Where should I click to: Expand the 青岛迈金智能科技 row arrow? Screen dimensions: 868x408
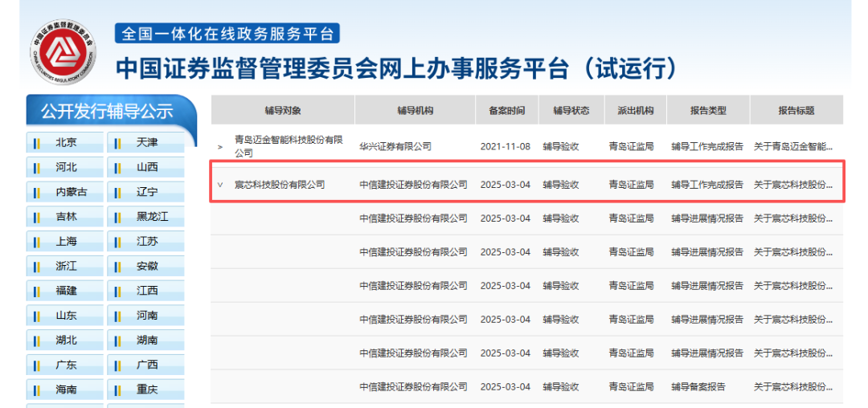click(220, 147)
